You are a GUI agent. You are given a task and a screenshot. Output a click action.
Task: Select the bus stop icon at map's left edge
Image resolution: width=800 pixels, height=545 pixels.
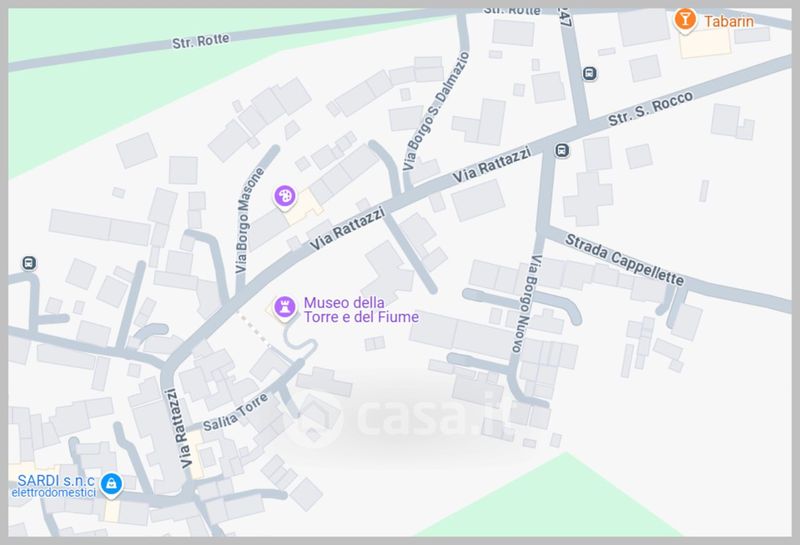[x=29, y=263]
